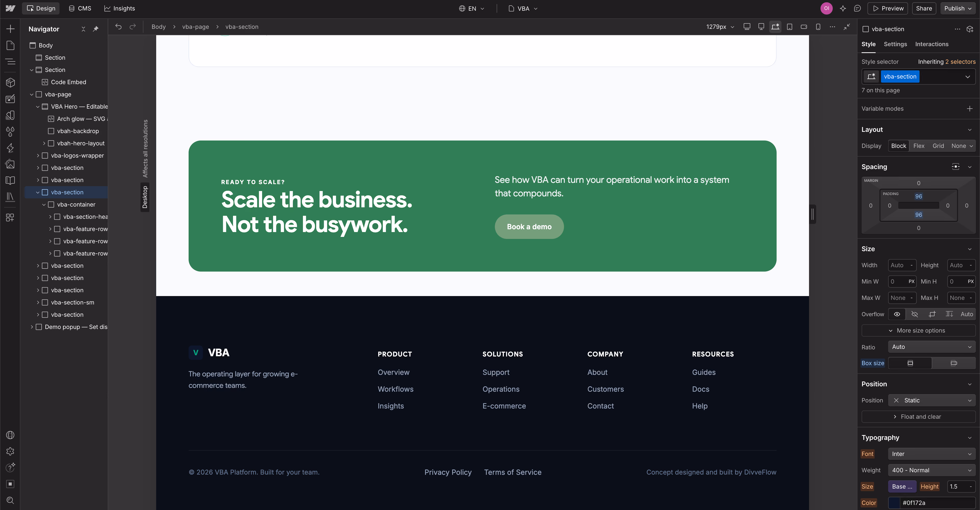
Task: Open the Add elements panel
Action: pos(10,29)
